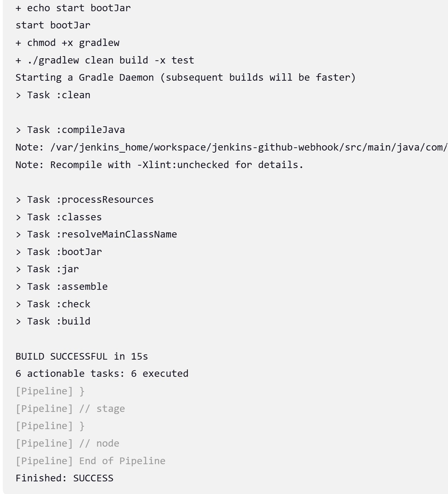Click the 'Task :clean' line
Screen dimensions: 448x494
tap(53, 95)
